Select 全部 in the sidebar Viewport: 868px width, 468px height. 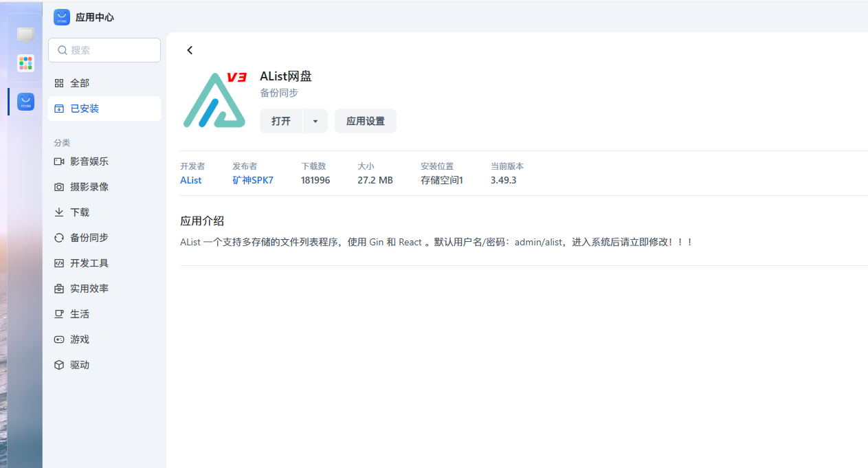104,83
